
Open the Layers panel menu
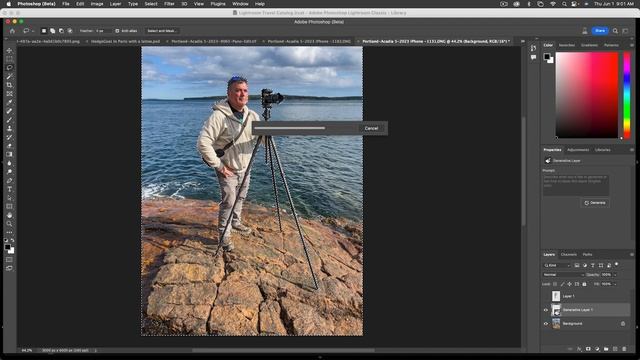631,255
